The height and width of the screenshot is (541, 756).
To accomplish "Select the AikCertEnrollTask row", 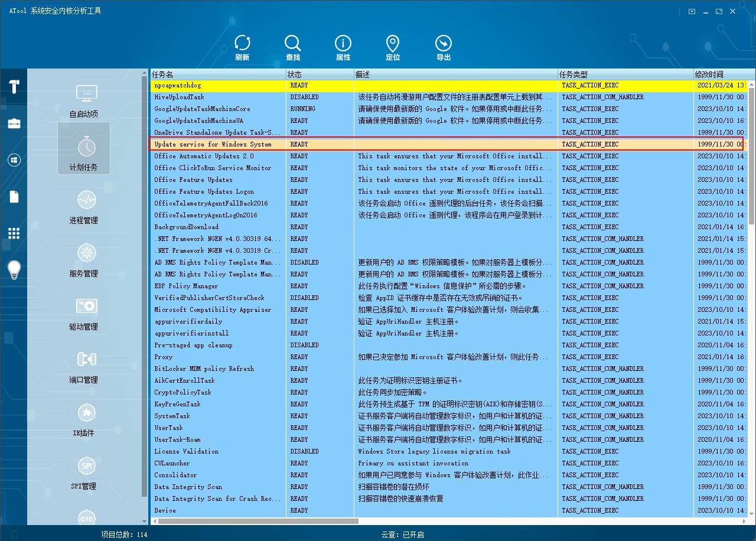I will (449, 380).
